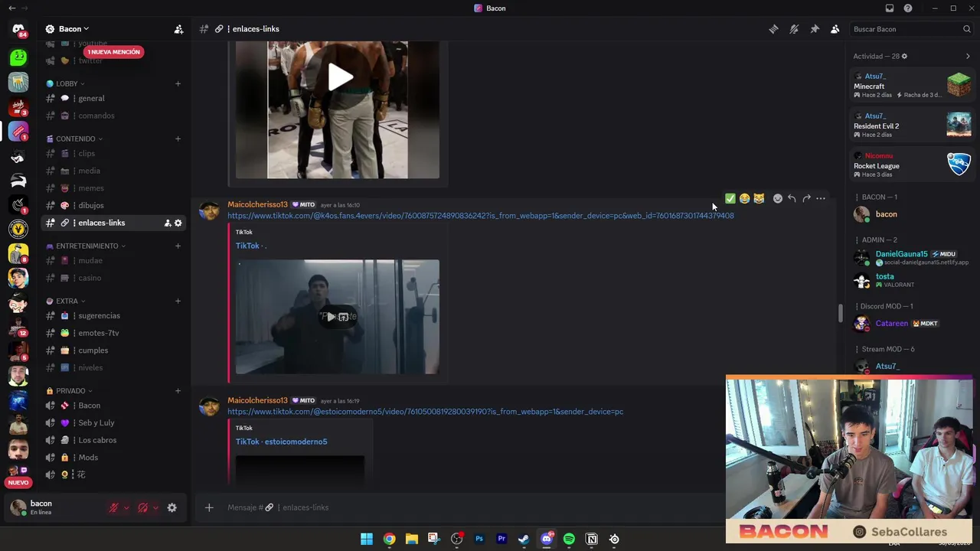Play the k4os.fans TikTok video thumbnail
The height and width of the screenshot is (551, 980).
pyautogui.click(x=338, y=317)
